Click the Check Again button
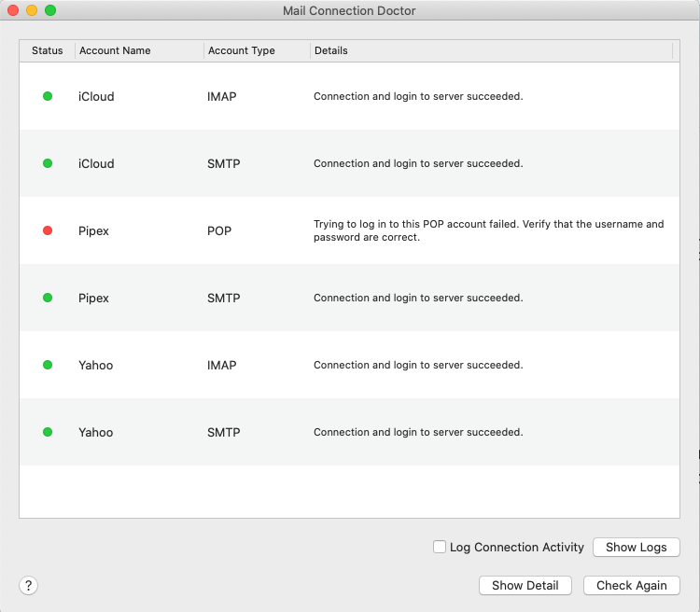This screenshot has width=700, height=612. tap(631, 585)
